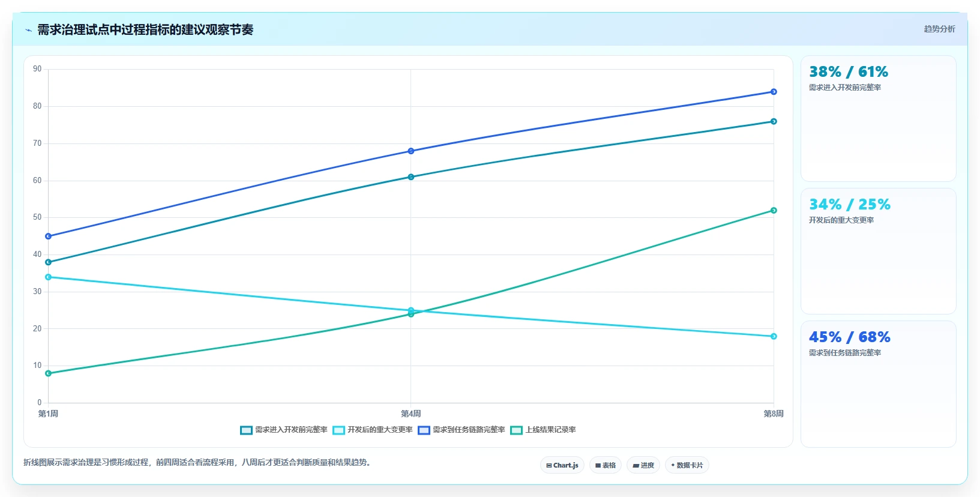
Task: Toggle the 上线结果记录率 legend swatch
Action: (516, 430)
